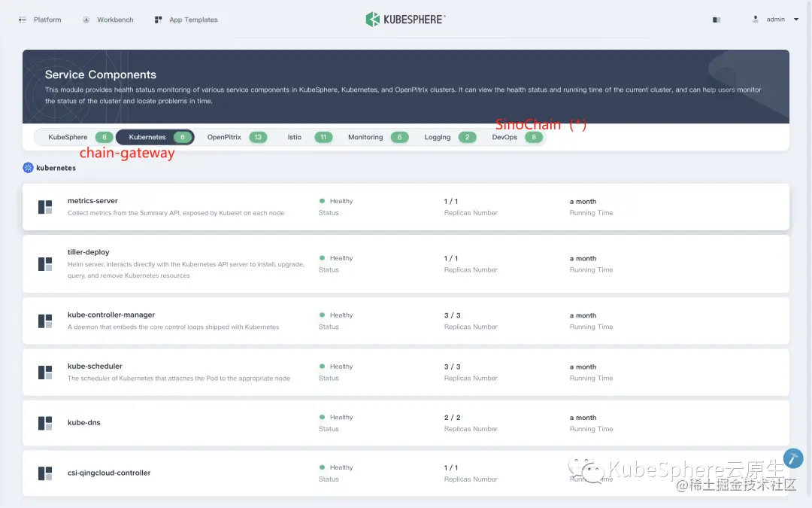Viewport: 812px width, 508px height.
Task: Click the metrics-server component icon
Action: coord(45,207)
